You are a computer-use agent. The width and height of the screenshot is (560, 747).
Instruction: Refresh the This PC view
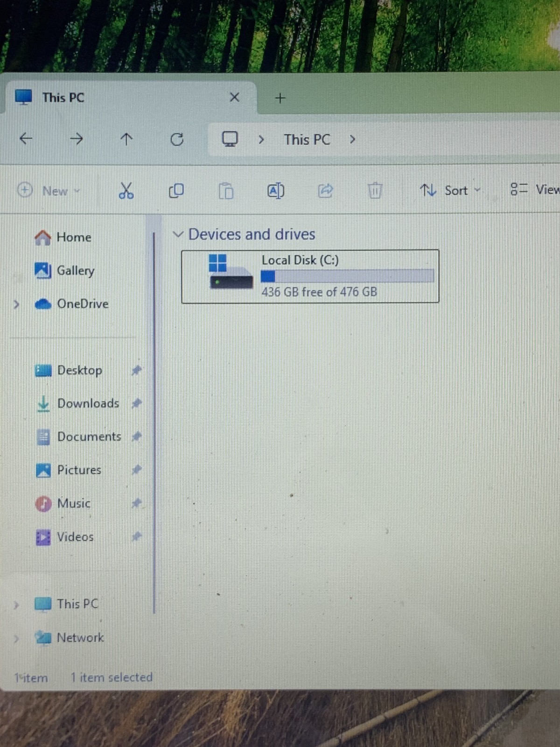point(177,139)
